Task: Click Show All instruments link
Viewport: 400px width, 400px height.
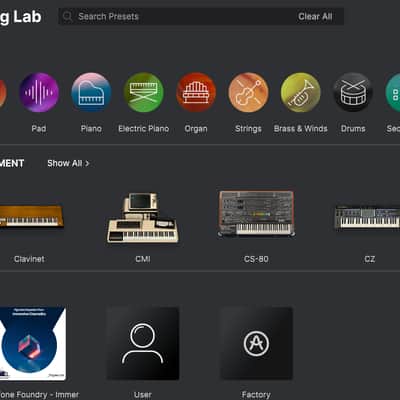Action: click(x=68, y=163)
